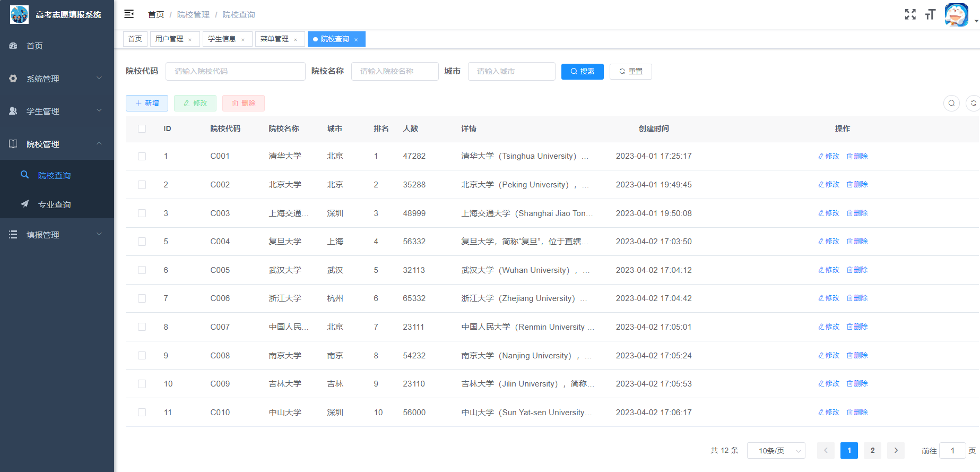Click the system logo
The width and height of the screenshot is (980, 472).
point(20,14)
